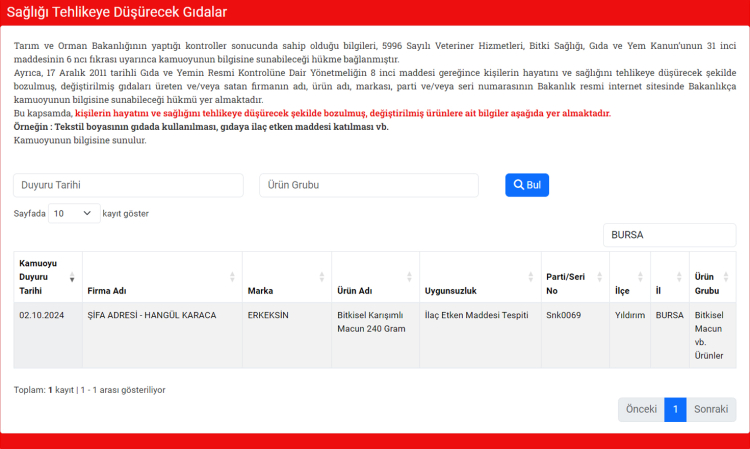Go to Önceki page
This screenshot has width=750, height=449.
point(640,409)
